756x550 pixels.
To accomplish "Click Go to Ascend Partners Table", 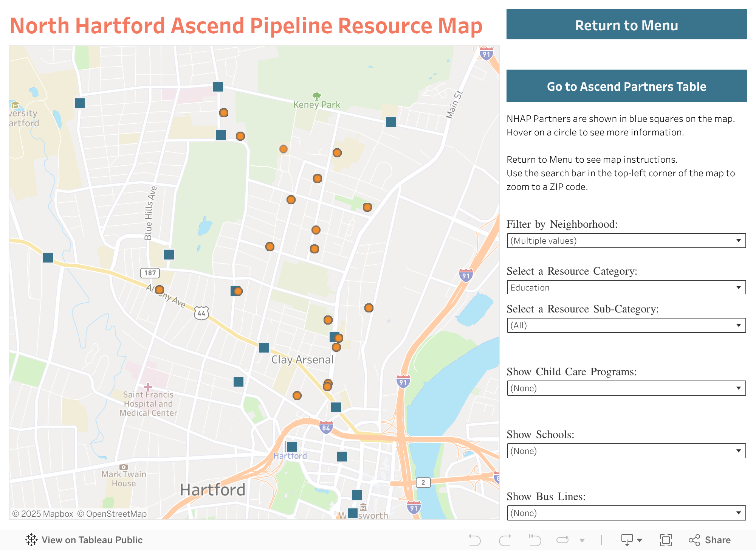I will coord(626,86).
